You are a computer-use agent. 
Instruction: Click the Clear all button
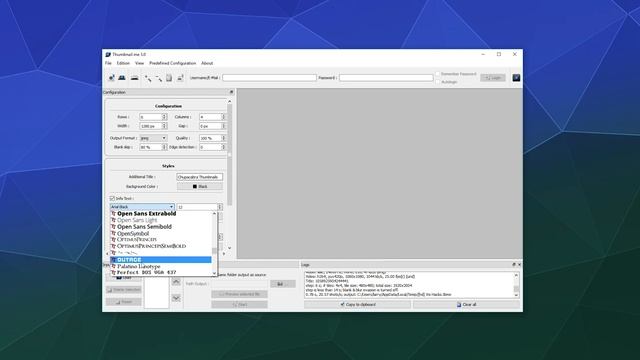pos(467,304)
